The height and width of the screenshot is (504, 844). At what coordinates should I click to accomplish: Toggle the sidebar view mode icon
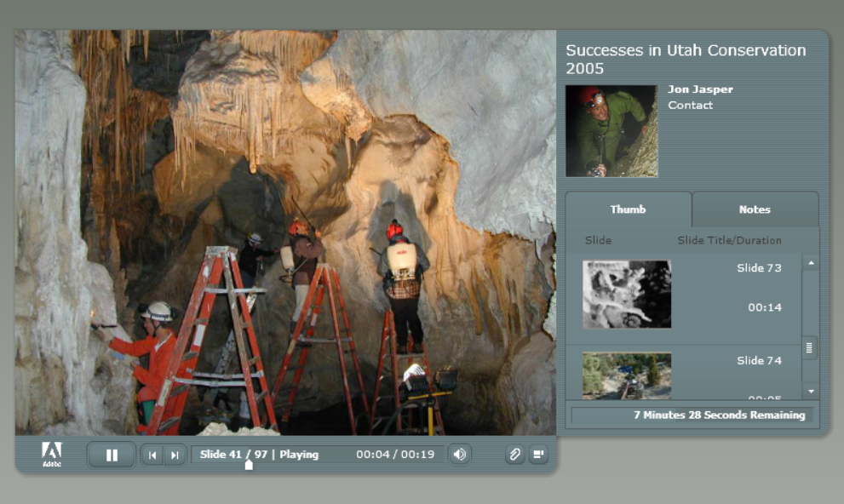click(x=538, y=455)
